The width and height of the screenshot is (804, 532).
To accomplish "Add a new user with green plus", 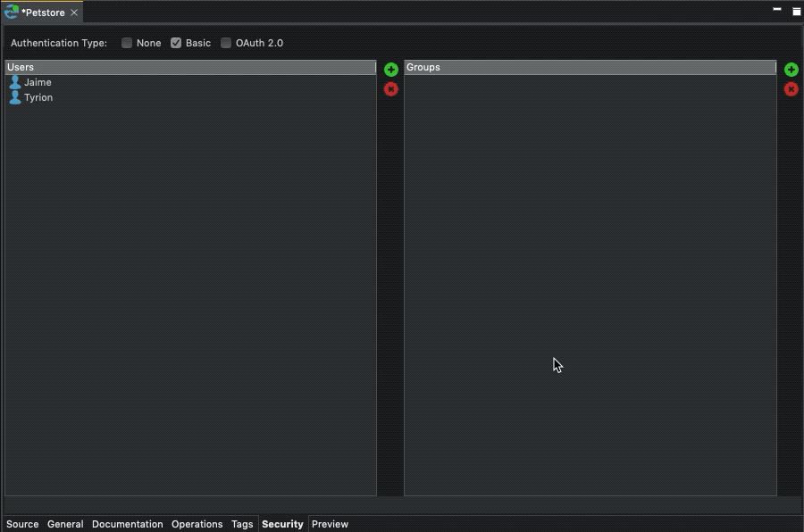I will [x=390, y=70].
